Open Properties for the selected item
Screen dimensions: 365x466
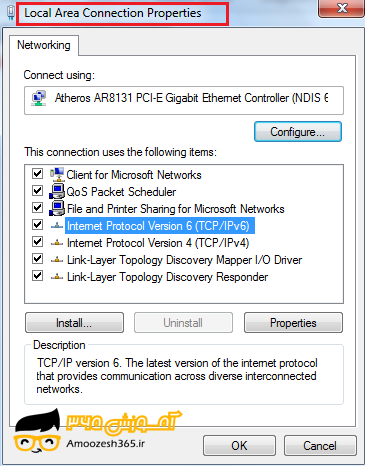pos(293,323)
